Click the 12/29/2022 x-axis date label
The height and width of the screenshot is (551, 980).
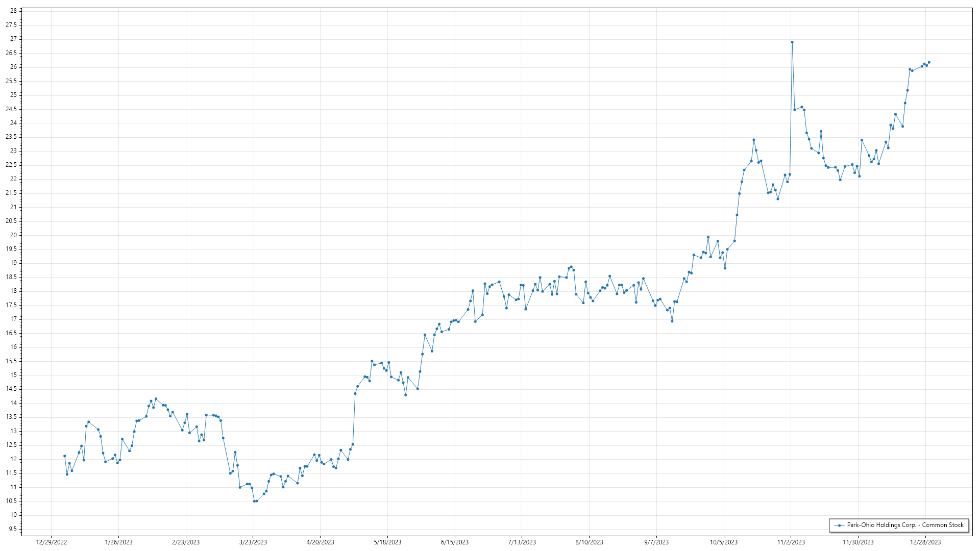pyautogui.click(x=52, y=542)
